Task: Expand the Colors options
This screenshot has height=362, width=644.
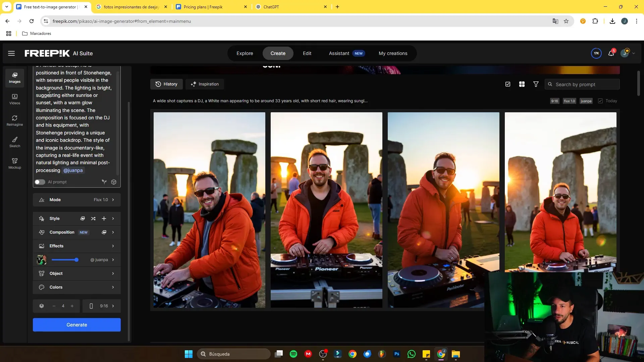Action: click(x=77, y=287)
